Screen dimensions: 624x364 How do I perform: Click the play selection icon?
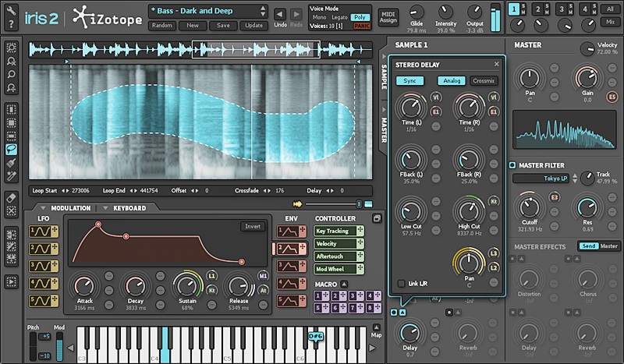[x=11, y=282]
